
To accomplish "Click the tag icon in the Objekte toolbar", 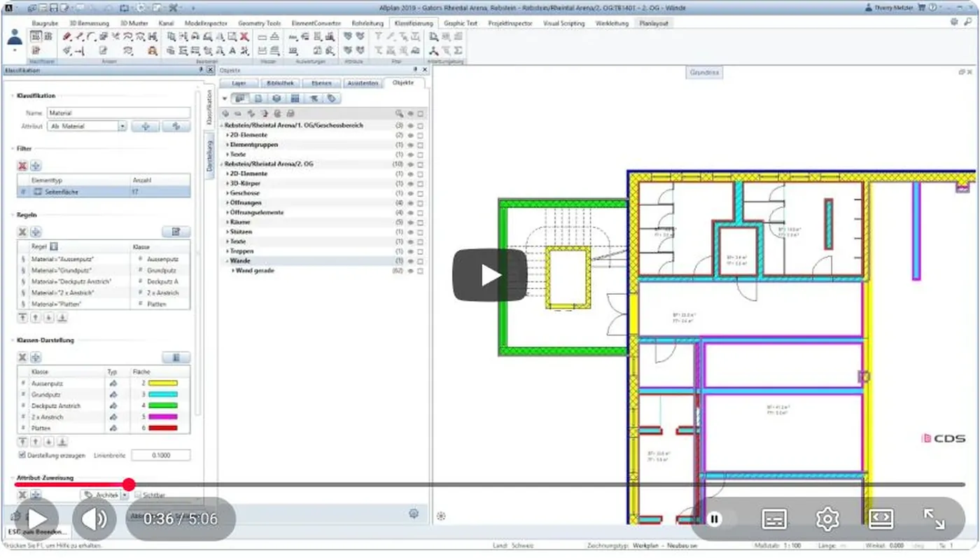I will [332, 99].
